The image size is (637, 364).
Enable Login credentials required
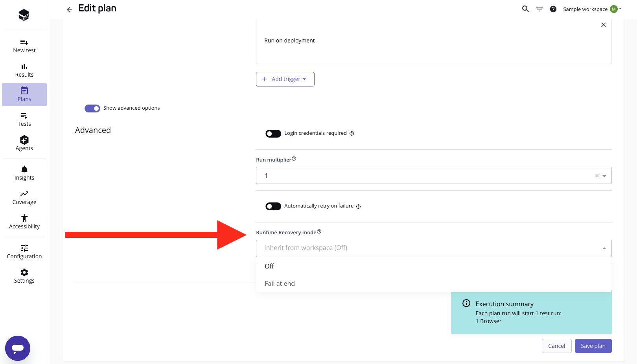pos(273,133)
